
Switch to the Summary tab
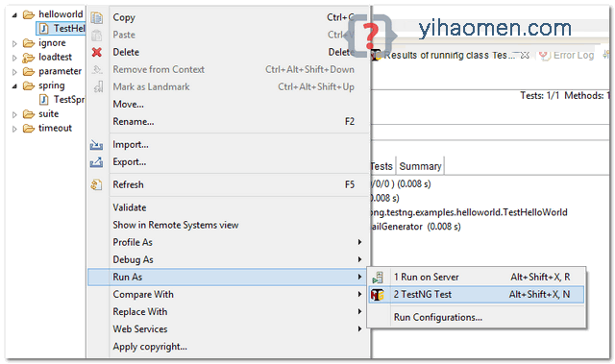tap(420, 166)
